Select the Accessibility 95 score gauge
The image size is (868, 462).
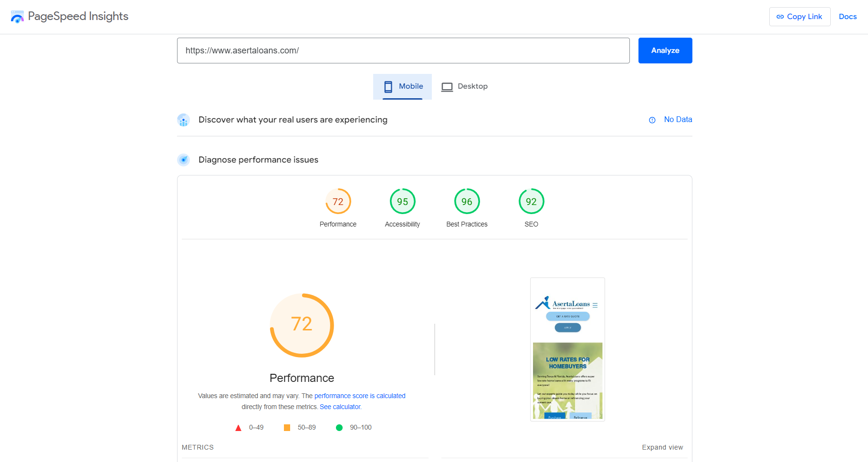click(x=402, y=202)
